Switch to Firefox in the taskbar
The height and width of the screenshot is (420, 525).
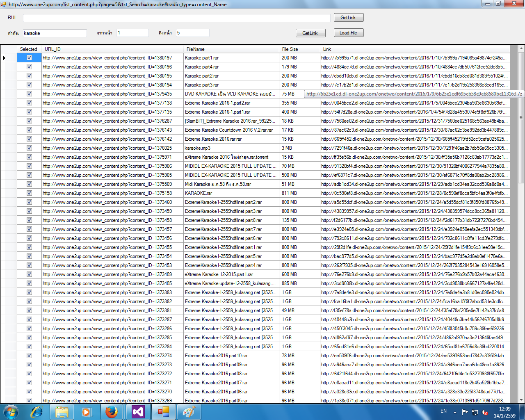pos(112,412)
